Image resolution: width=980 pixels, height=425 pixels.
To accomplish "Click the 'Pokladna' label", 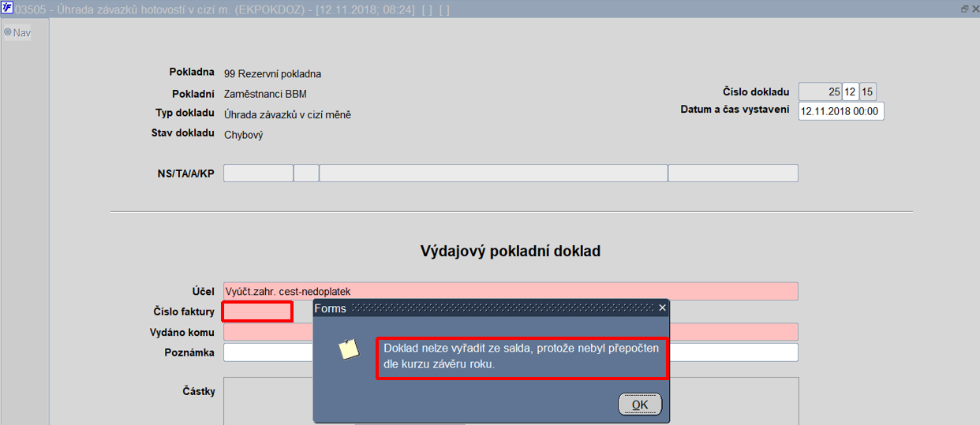I will (192, 73).
